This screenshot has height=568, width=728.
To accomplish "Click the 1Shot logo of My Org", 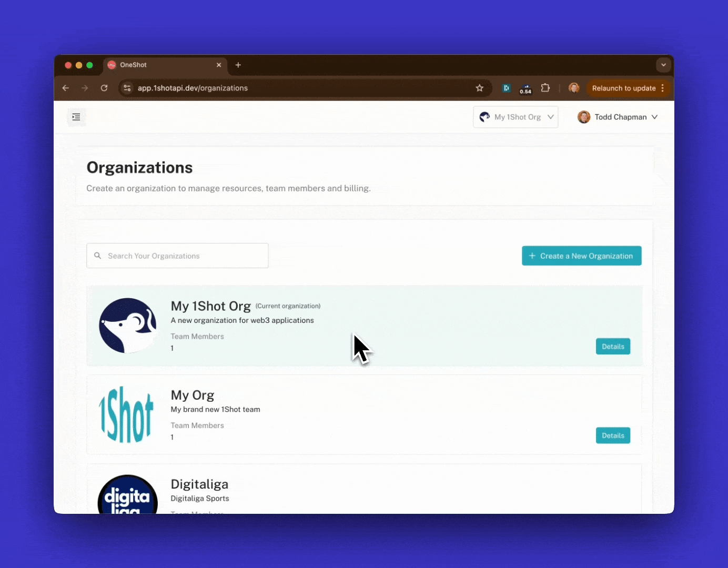I will click(x=126, y=414).
